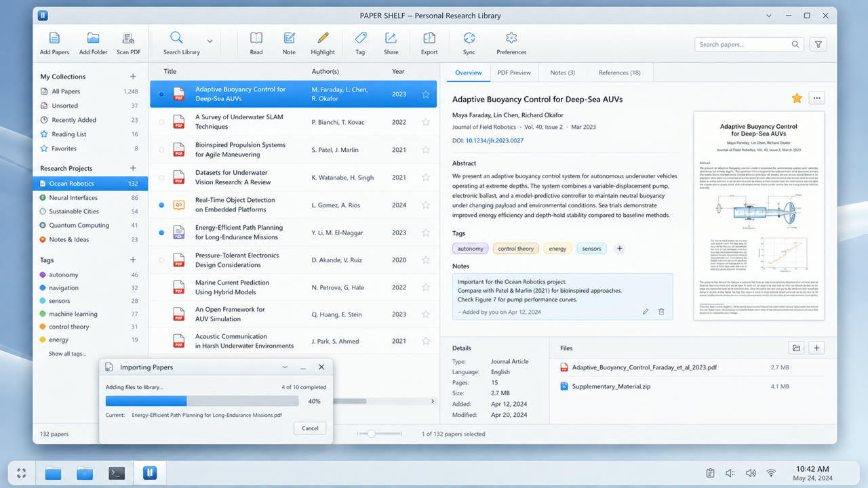Image resolution: width=868 pixels, height=488 pixels.
Task: Click the energy tag chip in Overview
Action: [x=557, y=249]
